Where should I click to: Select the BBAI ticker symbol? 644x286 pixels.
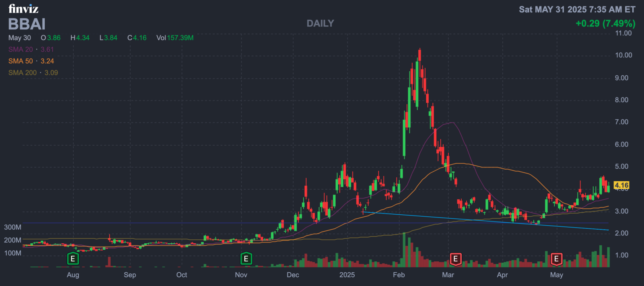[27, 24]
